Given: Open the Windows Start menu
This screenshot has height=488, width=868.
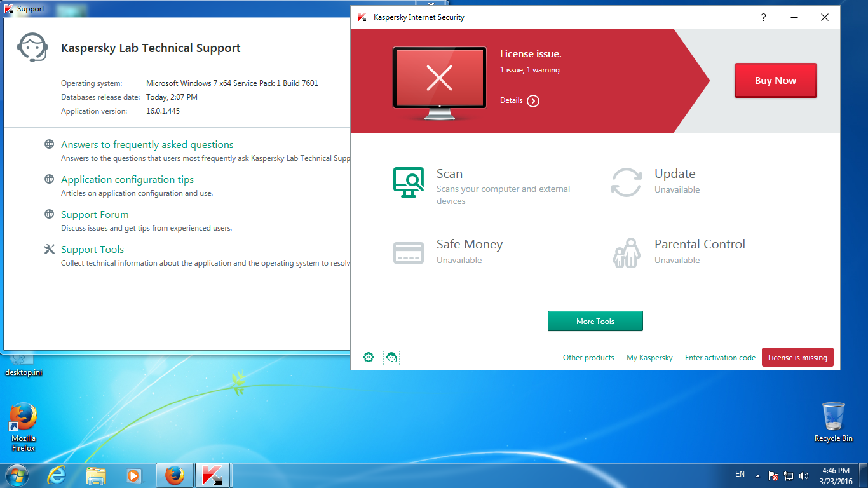Looking at the screenshot, I should click(x=16, y=475).
